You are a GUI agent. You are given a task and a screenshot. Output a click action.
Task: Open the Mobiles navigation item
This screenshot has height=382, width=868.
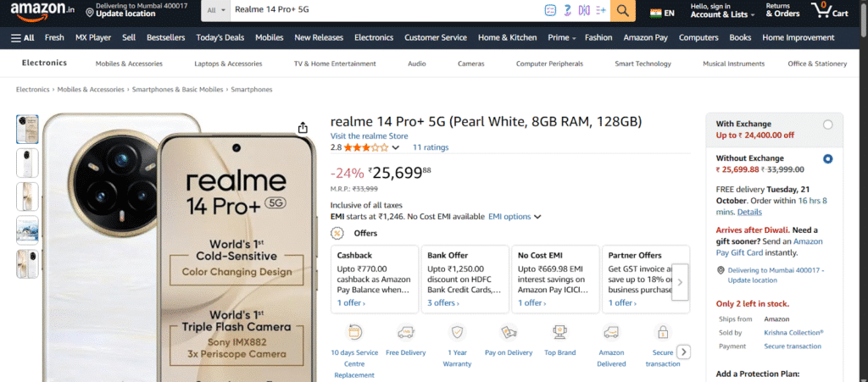(x=269, y=37)
